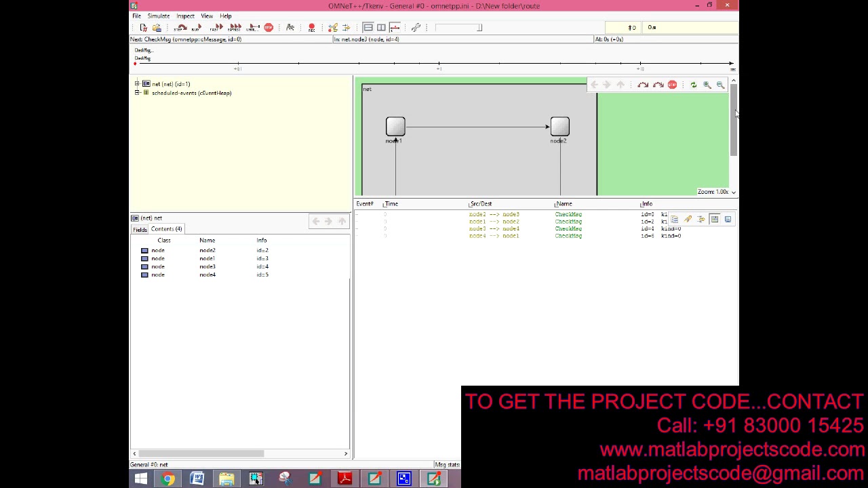Click the animation speed slider
Screen dimensions: 868x488
(x=458, y=28)
